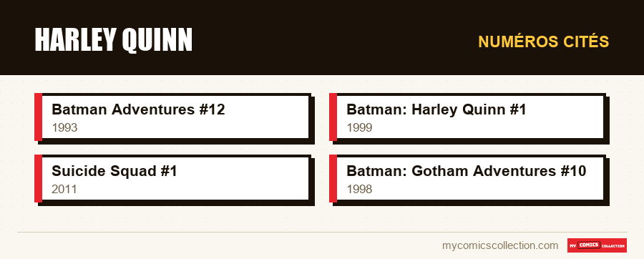Select the Batman: Harley Quinn #1 title

[436, 109]
